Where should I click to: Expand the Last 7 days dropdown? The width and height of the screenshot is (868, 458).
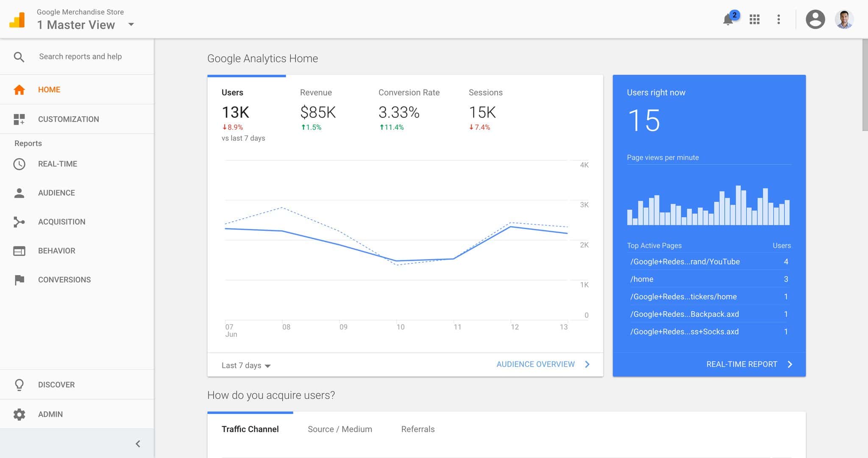(246, 366)
